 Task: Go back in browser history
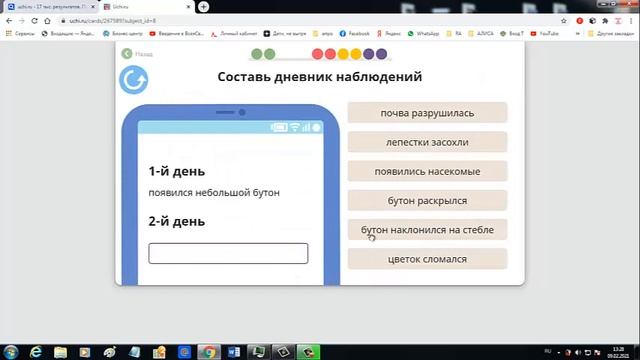tap(9, 21)
